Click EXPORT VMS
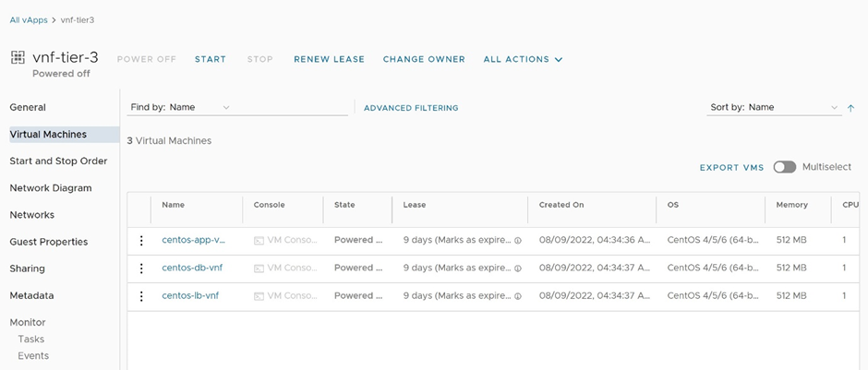 point(732,168)
